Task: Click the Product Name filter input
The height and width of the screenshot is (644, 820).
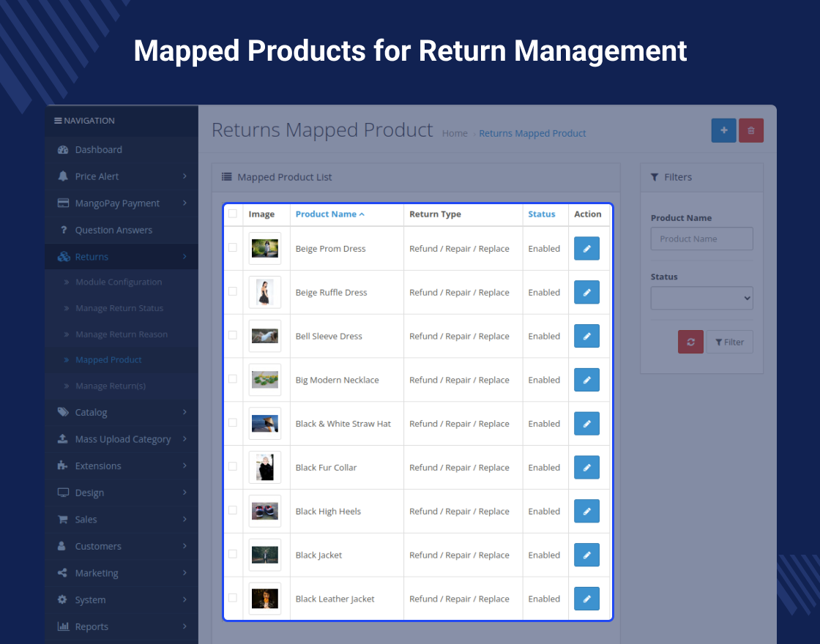Action: 702,239
